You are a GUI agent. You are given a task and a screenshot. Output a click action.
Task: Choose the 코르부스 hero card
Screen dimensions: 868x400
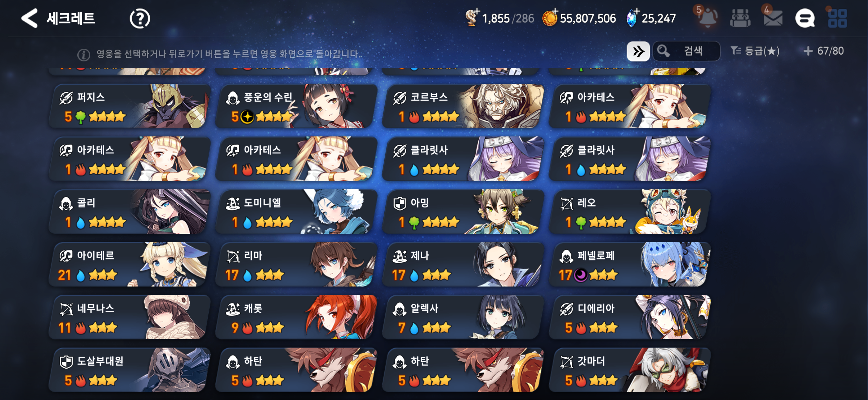pos(463,106)
